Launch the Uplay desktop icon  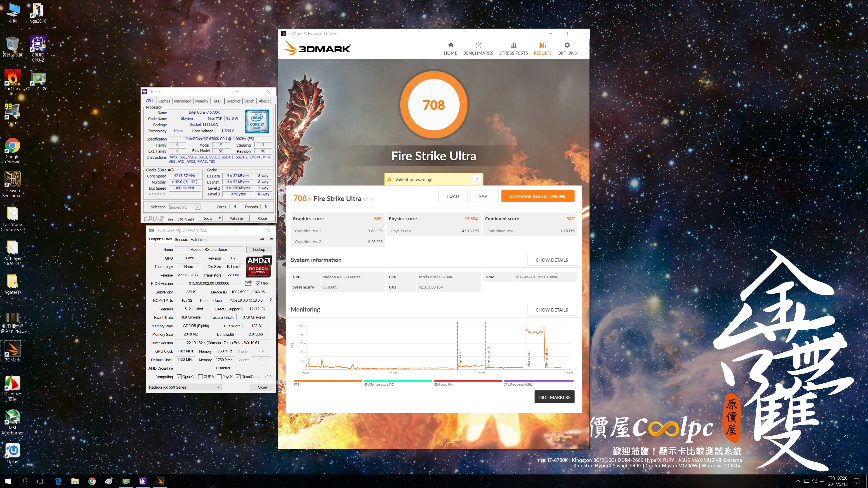pos(12,453)
